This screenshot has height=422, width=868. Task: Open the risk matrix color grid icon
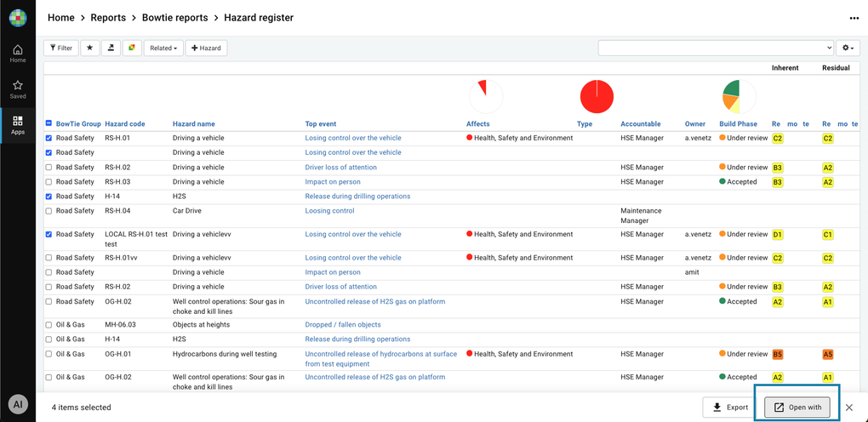click(x=132, y=48)
